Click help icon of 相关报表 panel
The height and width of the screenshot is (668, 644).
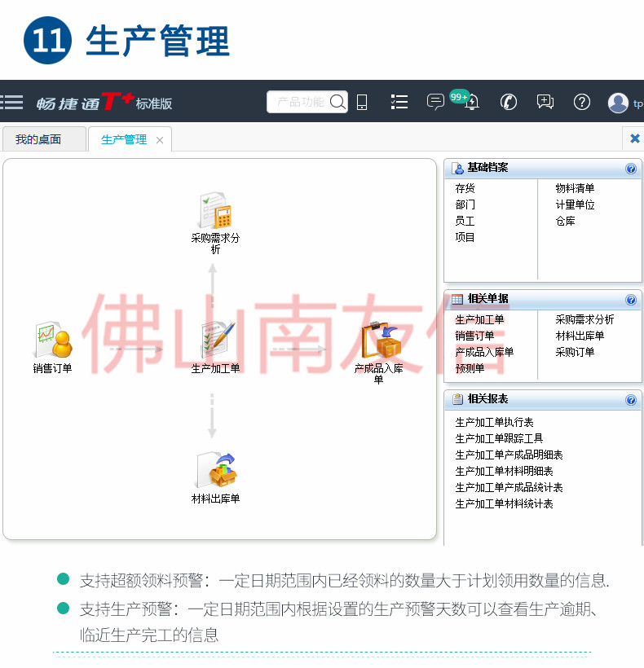631,400
